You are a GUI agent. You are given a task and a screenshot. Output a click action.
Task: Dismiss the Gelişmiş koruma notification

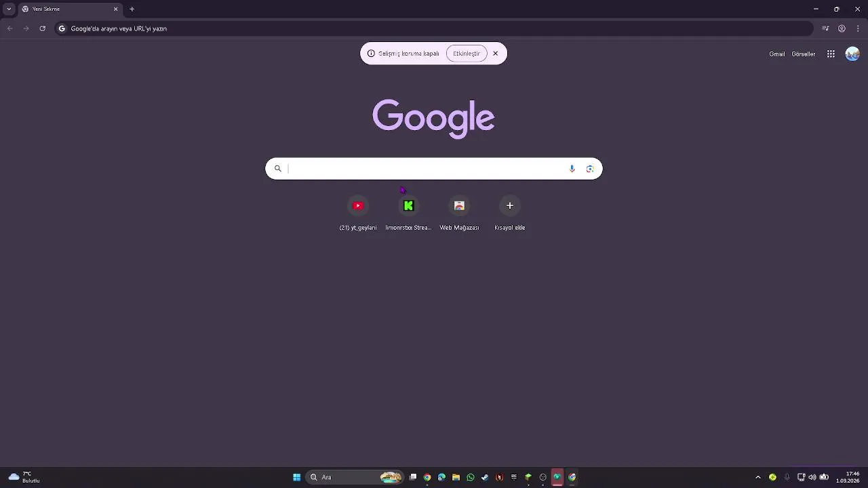495,54
